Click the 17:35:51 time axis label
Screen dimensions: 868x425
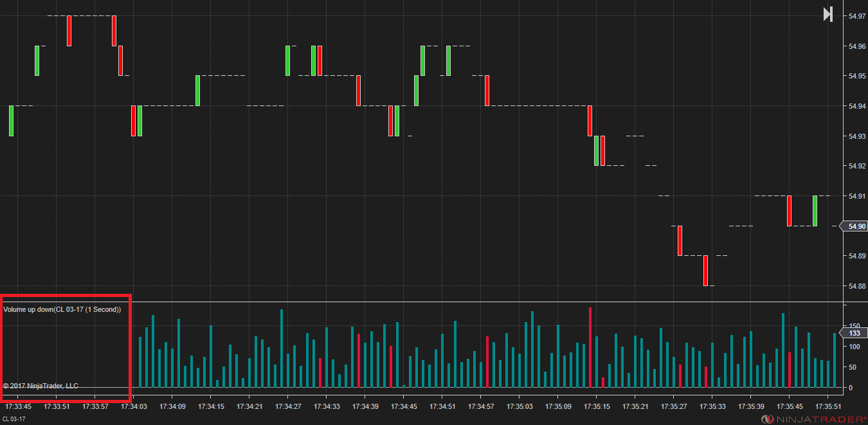click(x=828, y=406)
